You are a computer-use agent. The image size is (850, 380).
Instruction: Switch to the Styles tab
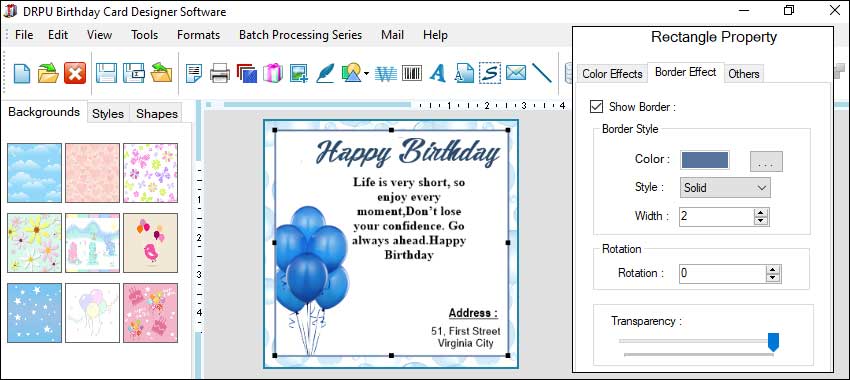[108, 114]
